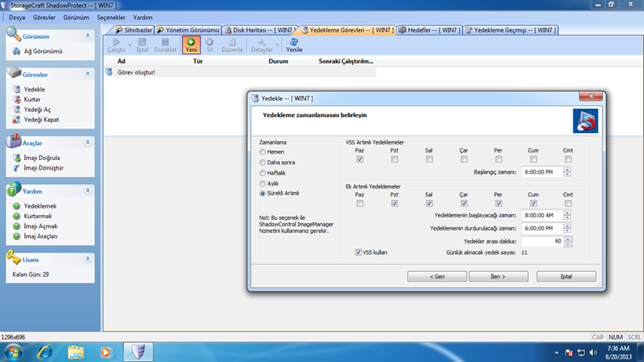Click the Detaylar magnifier icon
644x362 pixels.
pyautogui.click(x=261, y=42)
